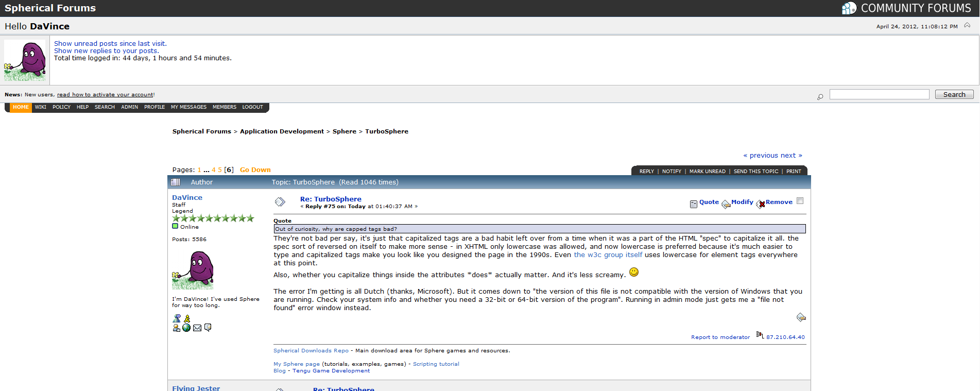Open the w3c group itself link
980x391 pixels.
point(608,255)
